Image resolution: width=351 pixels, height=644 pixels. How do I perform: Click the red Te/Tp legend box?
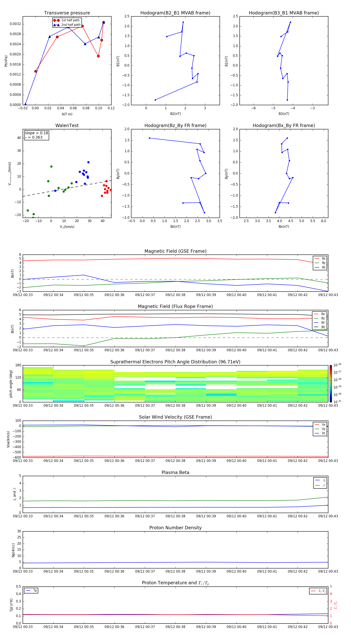point(318,591)
